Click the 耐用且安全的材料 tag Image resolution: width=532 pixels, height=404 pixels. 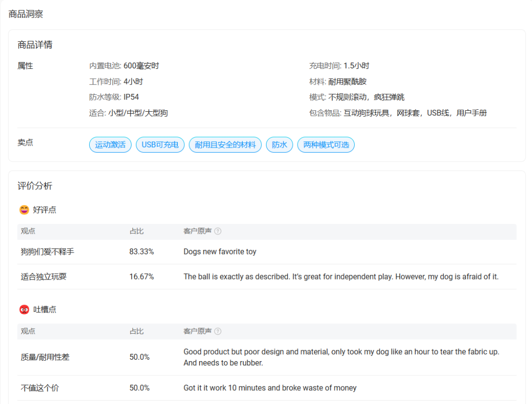click(225, 145)
